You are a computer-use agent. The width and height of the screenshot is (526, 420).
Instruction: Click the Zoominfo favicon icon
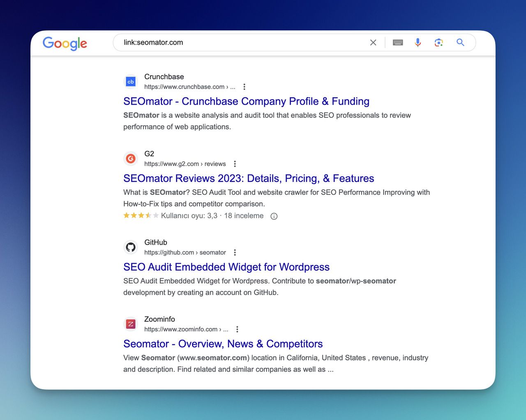[x=130, y=324]
